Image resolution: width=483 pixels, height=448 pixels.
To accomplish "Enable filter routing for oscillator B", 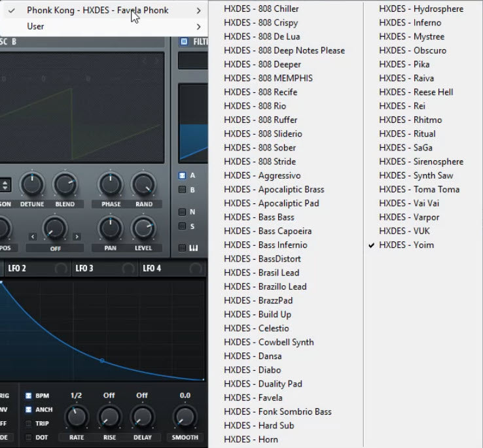I will coord(183,190).
